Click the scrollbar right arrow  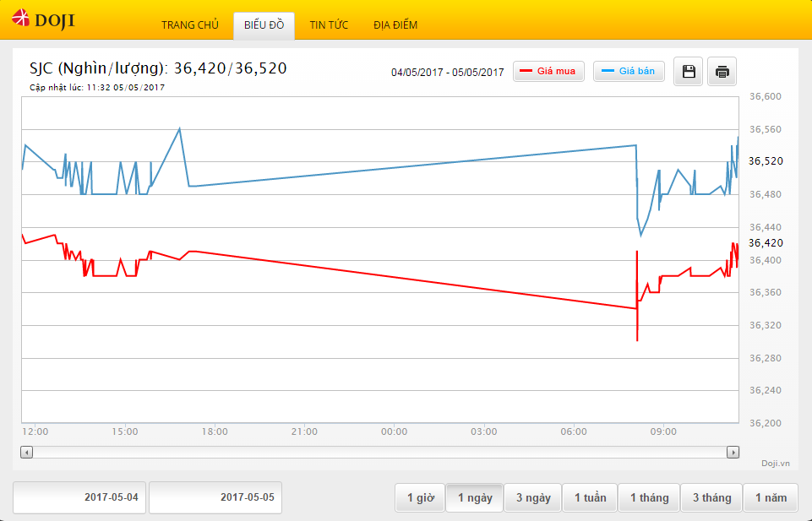[733, 453]
